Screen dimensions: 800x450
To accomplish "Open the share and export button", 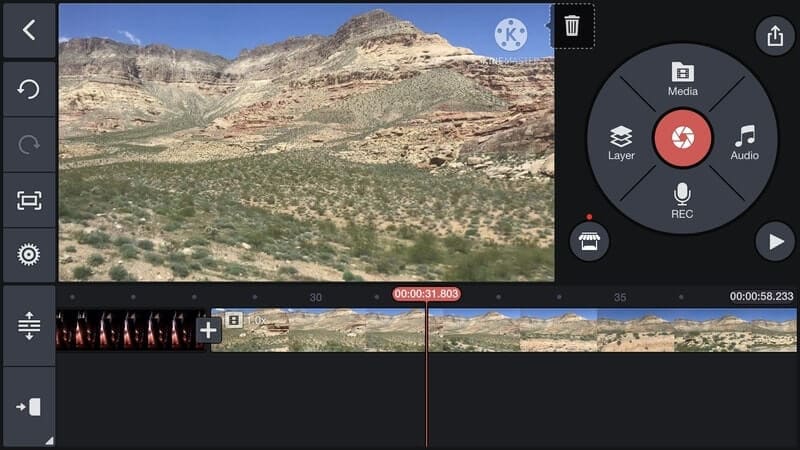I will 775,36.
